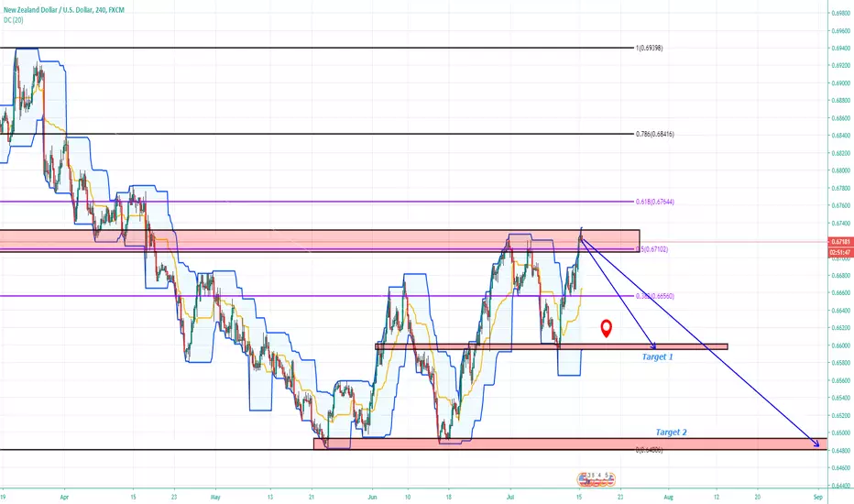
Task: Select the Target 1 text label
Action: tap(657, 356)
